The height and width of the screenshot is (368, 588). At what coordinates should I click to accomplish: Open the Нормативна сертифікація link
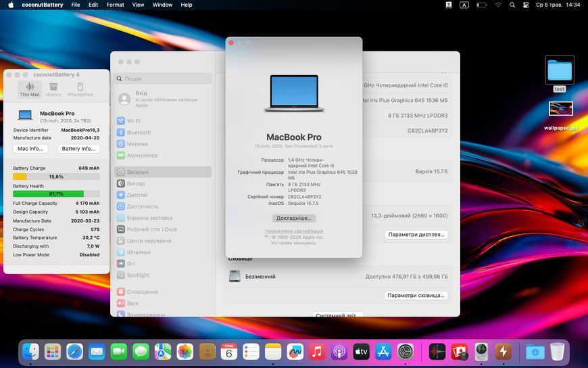(294, 231)
